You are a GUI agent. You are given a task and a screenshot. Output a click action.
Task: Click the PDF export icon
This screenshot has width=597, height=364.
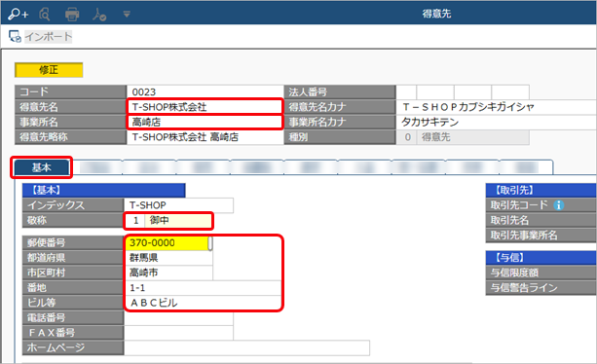click(99, 15)
